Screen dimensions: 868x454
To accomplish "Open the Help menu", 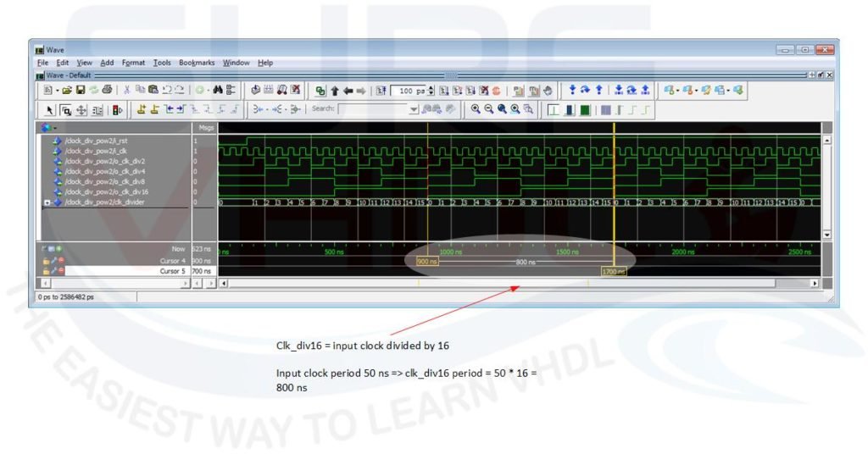I will (x=265, y=63).
